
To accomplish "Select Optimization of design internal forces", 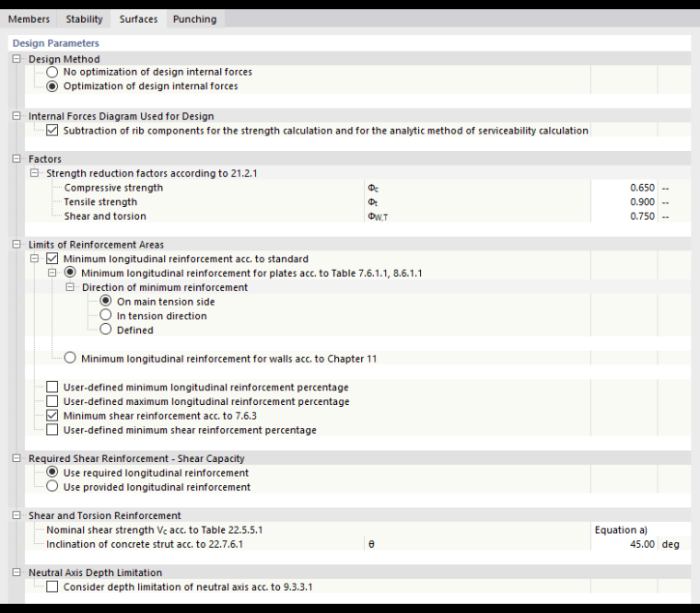I will (52, 87).
